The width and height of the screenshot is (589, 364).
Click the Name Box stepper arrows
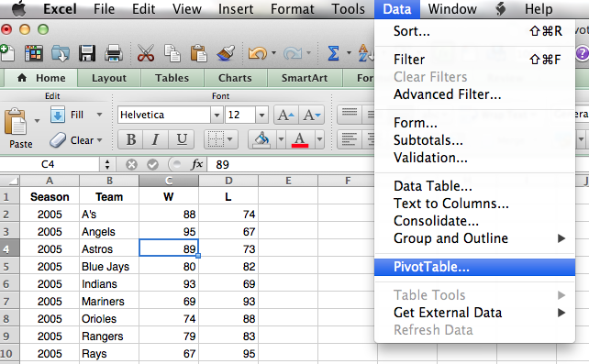coord(107,164)
